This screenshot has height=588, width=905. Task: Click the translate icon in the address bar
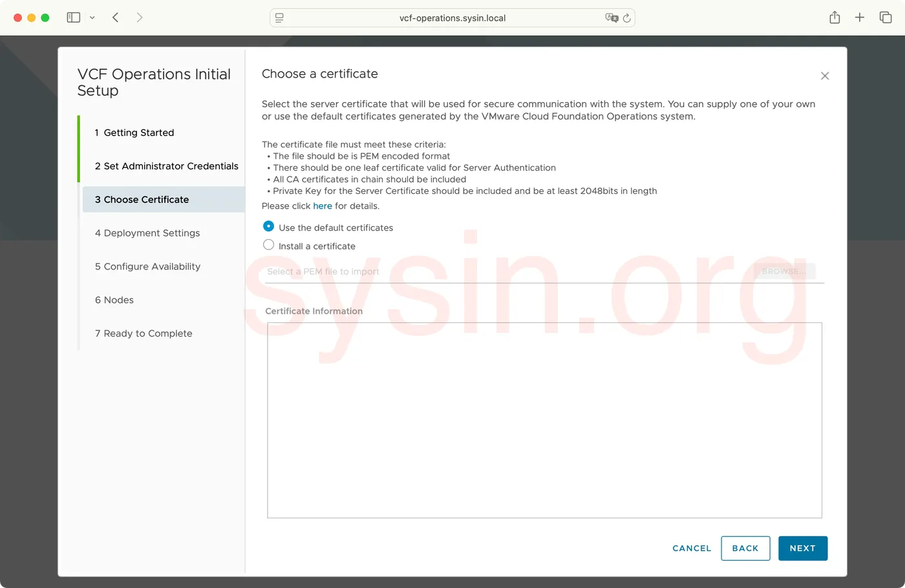pos(612,18)
